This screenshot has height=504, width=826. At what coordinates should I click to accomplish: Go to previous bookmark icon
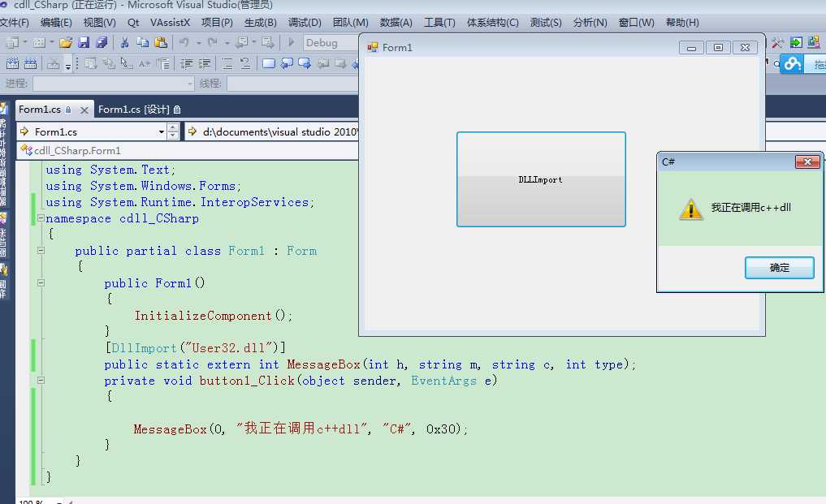point(287,64)
